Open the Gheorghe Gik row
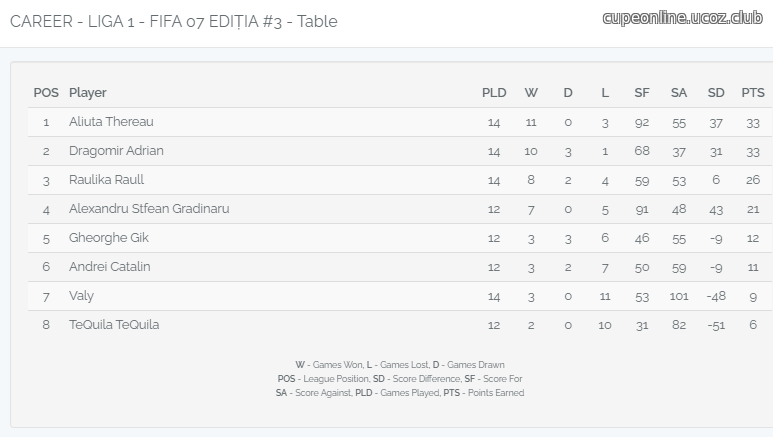The image size is (773, 437). (x=400, y=238)
